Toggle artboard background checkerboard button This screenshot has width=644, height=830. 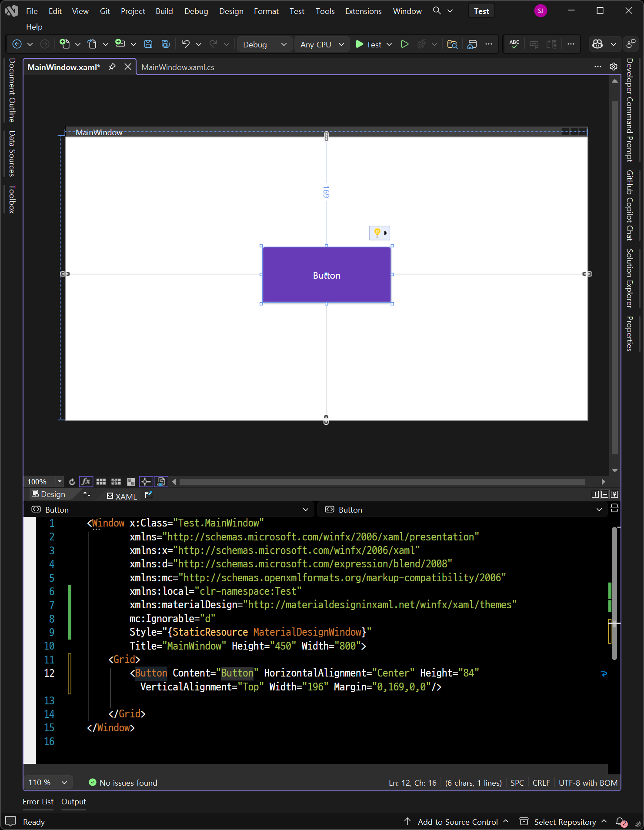(x=131, y=482)
